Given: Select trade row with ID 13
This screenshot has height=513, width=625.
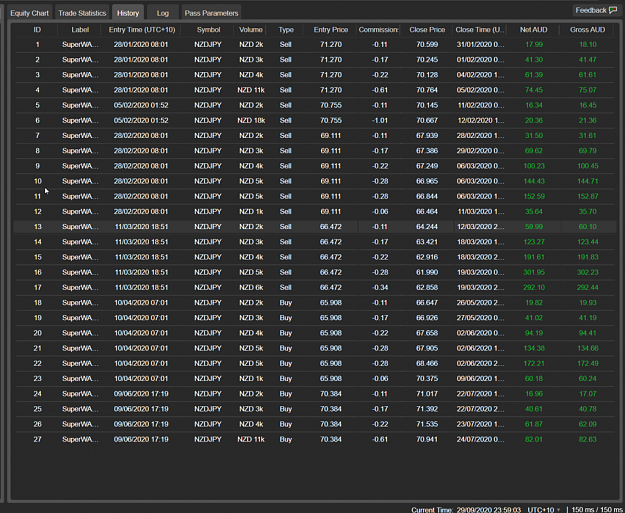Looking at the screenshot, I should coord(315,227).
